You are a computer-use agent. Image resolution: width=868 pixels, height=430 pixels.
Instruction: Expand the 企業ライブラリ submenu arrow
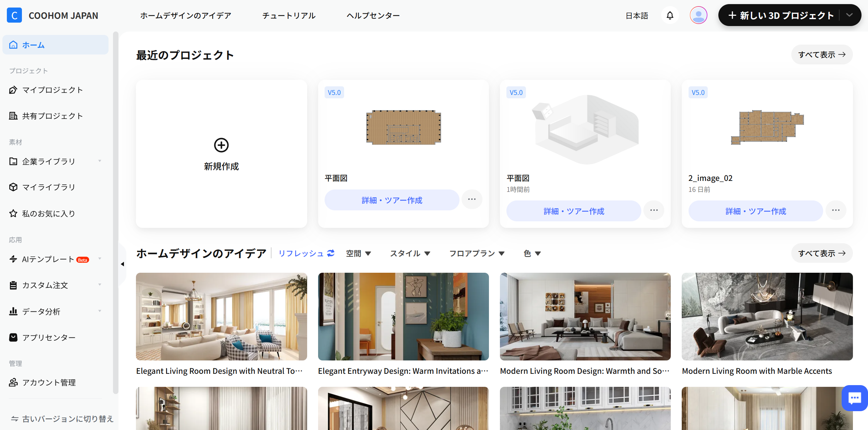tap(100, 161)
